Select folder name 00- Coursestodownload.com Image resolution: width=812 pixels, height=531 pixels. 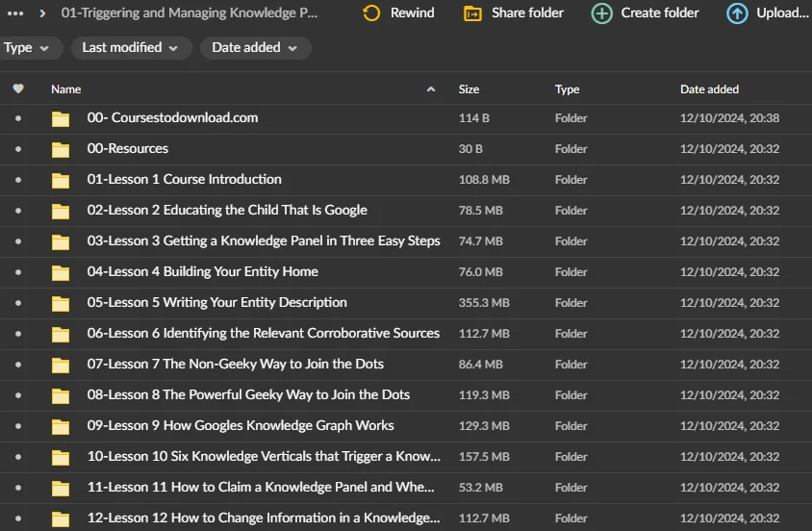coord(172,117)
